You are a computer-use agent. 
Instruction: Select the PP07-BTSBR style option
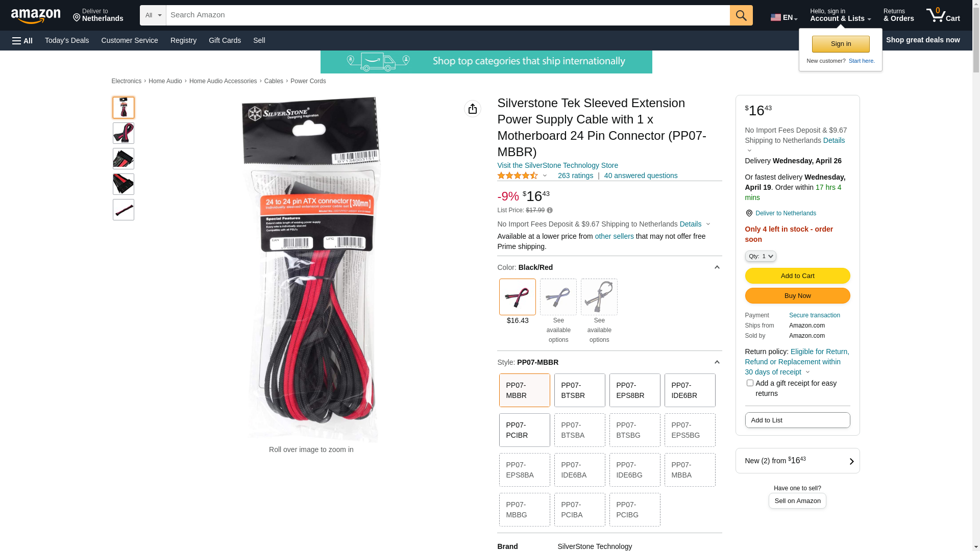(580, 390)
